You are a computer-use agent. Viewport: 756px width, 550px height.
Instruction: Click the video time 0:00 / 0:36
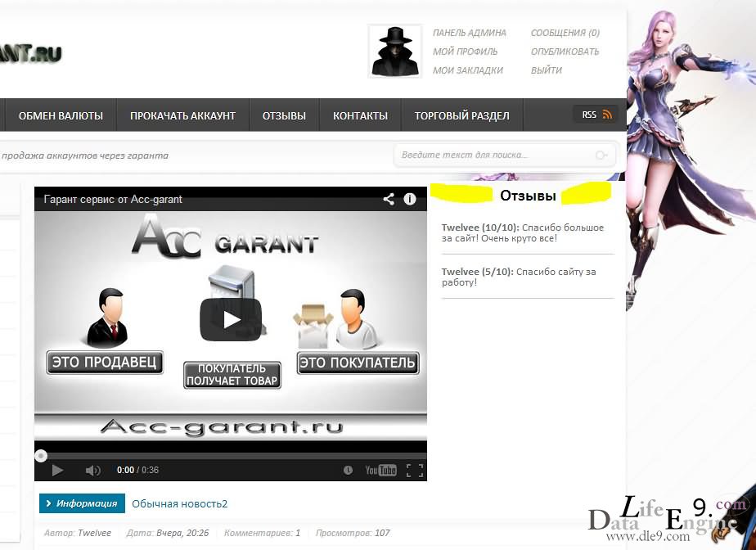coord(137,470)
